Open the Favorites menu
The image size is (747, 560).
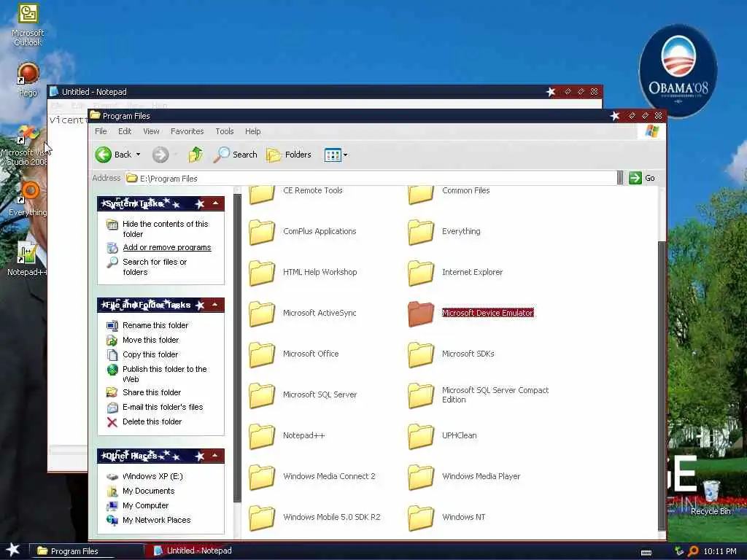pos(187,131)
